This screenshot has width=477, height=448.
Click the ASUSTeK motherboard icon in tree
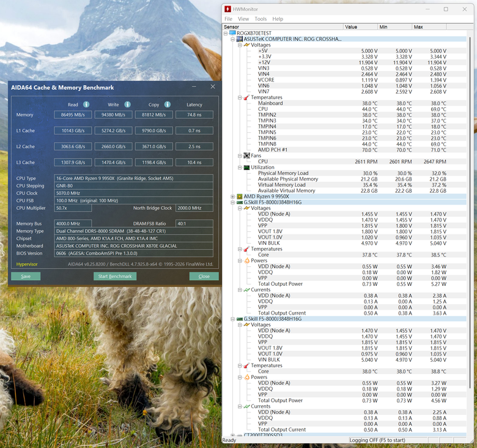click(240, 39)
